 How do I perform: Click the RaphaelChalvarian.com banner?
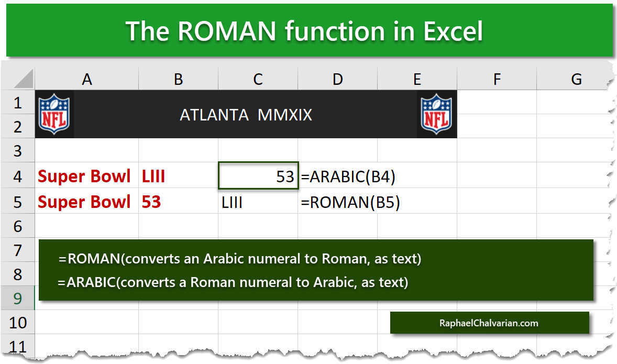tap(490, 323)
